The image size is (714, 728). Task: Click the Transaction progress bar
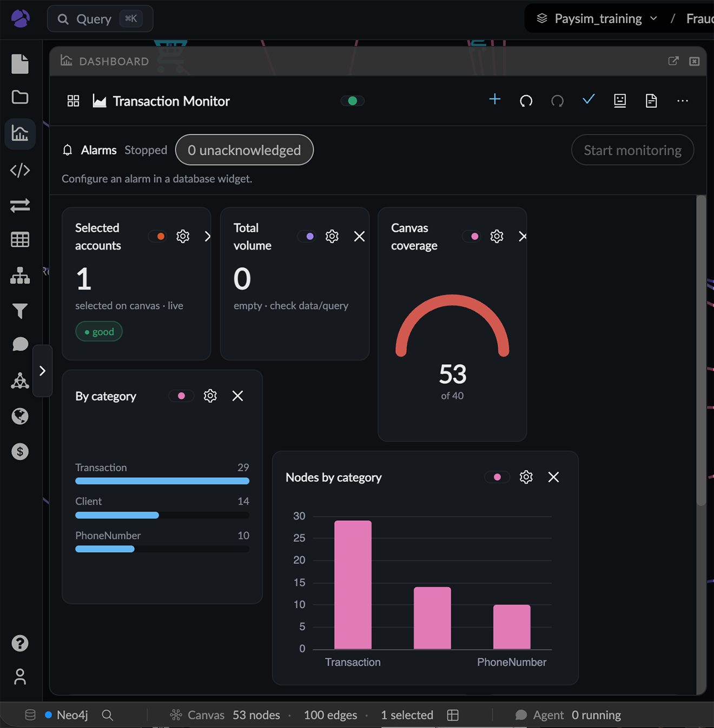click(162, 481)
